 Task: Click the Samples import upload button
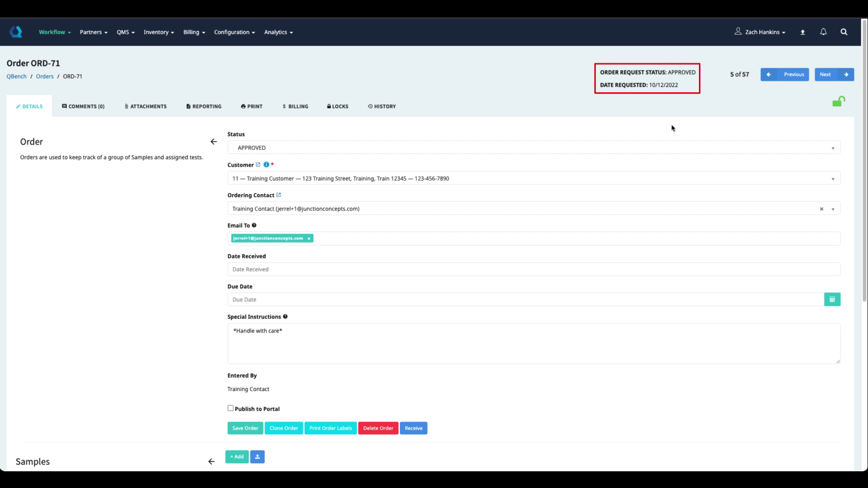click(257, 456)
